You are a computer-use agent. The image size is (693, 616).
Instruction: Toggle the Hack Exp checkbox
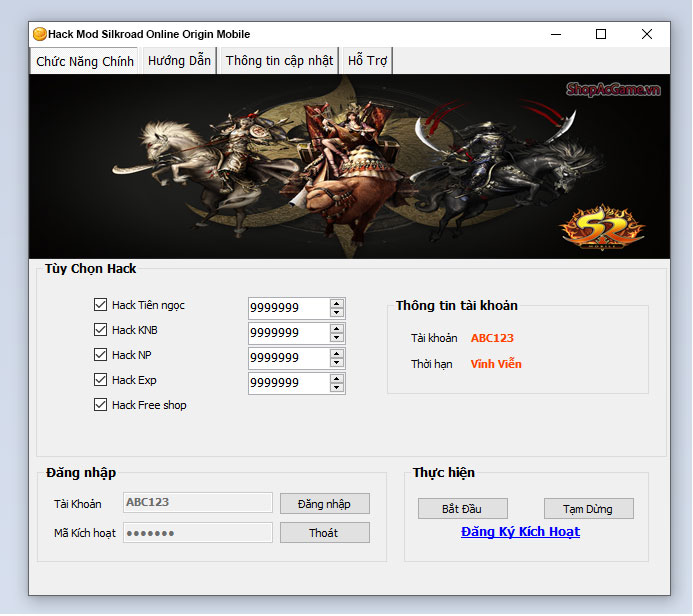(100, 380)
